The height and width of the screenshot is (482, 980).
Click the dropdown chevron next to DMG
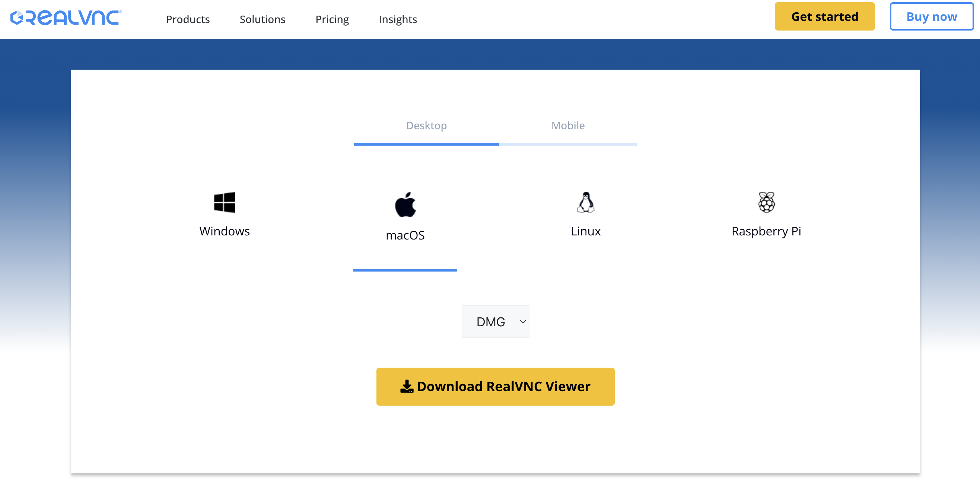523,321
